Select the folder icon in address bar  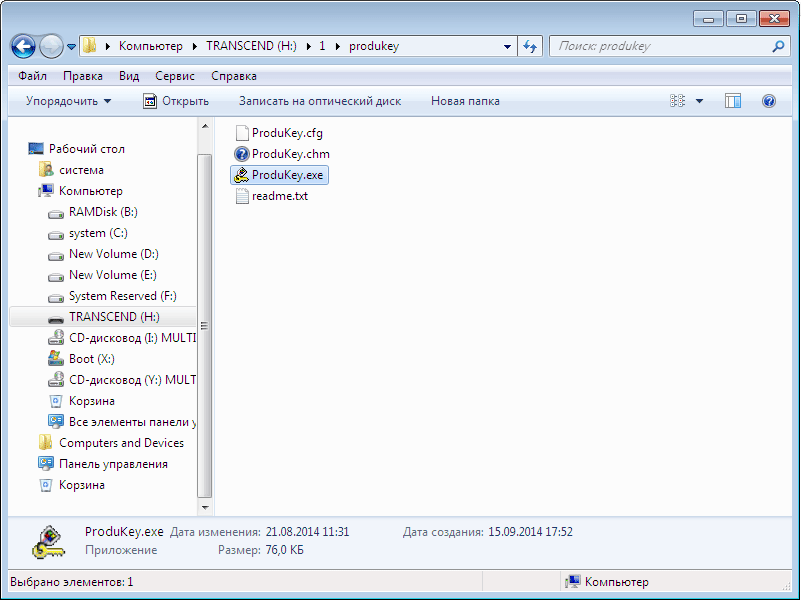pos(89,46)
